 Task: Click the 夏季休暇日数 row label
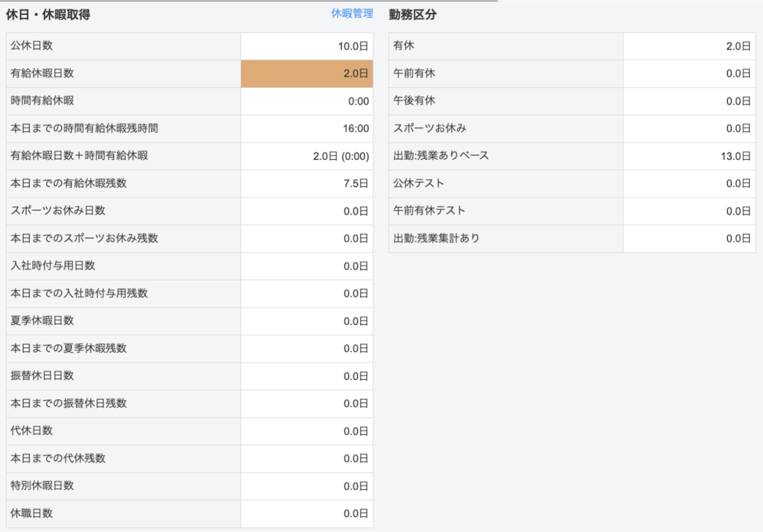[42, 321]
